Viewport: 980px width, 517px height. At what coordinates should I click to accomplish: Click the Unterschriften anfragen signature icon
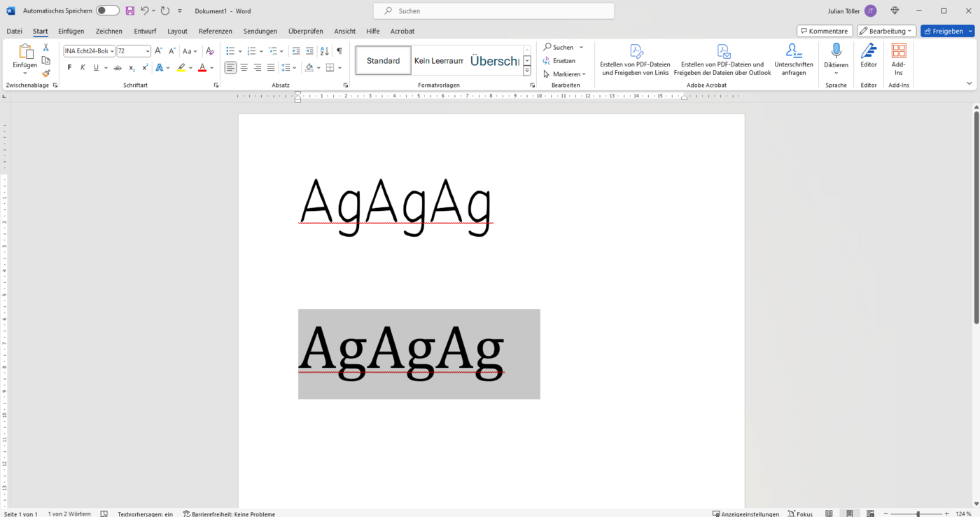(x=794, y=50)
